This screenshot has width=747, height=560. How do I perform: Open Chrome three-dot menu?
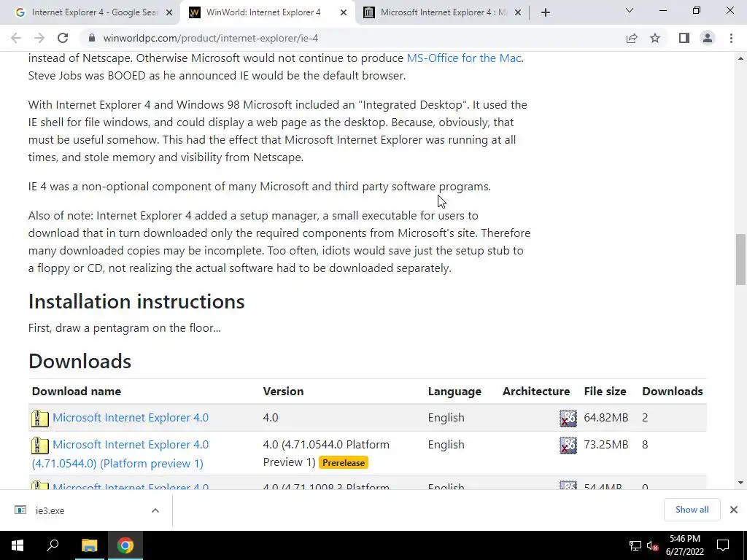click(x=731, y=38)
